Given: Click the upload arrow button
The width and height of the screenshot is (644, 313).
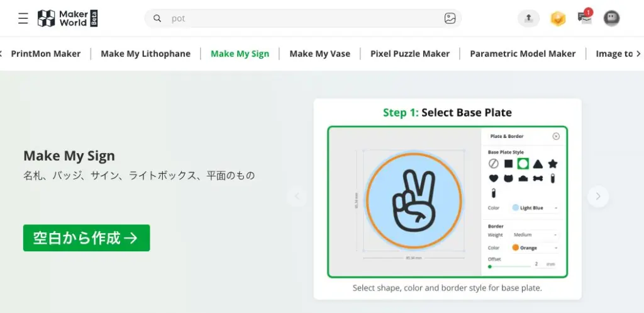Looking at the screenshot, I should (528, 18).
